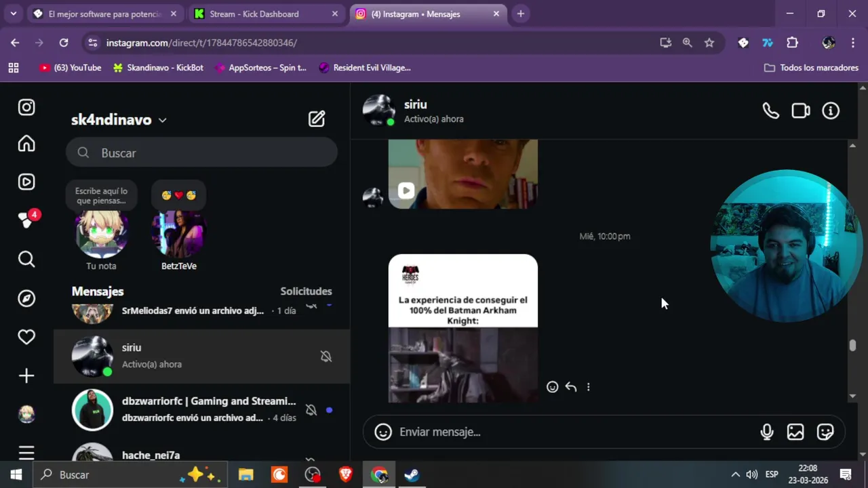Open siriu conversation row
The image size is (868, 488).
coord(202,357)
